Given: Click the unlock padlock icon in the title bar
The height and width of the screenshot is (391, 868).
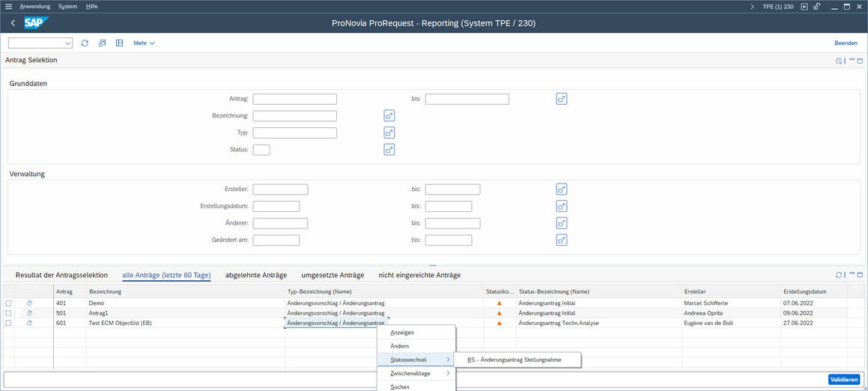Looking at the screenshot, I should point(816,7).
